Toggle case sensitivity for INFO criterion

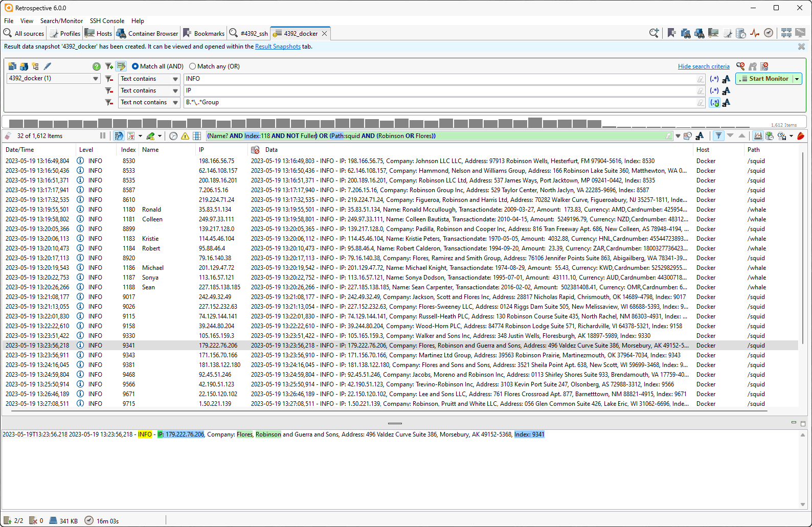726,79
